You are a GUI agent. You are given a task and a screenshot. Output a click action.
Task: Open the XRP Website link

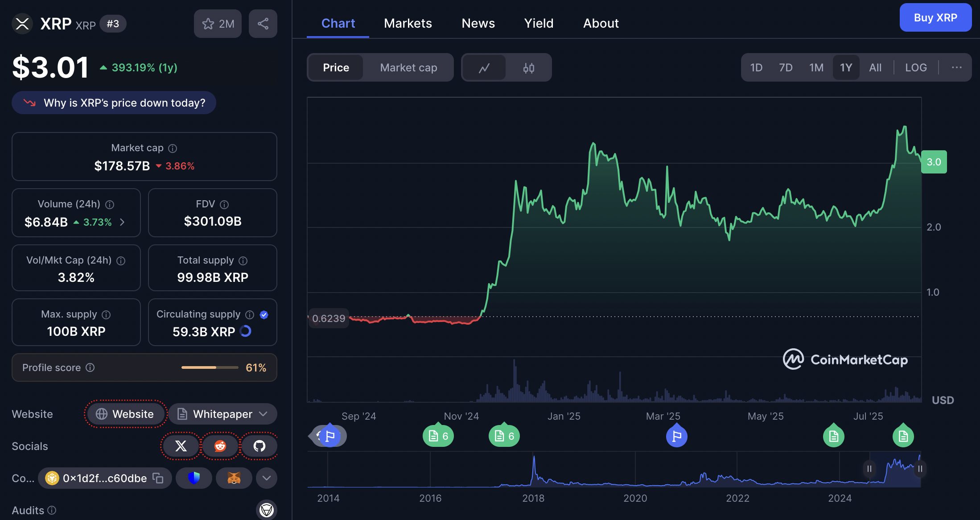125,414
